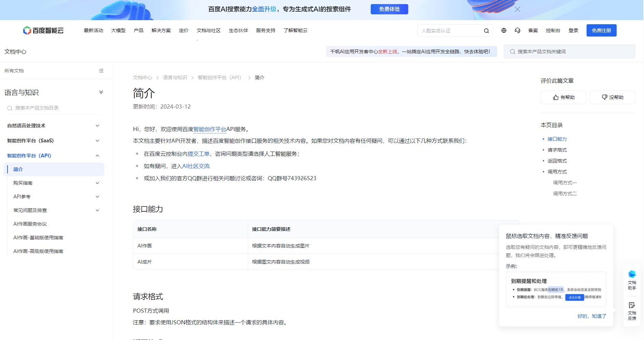Close the top promotional banner
The height and width of the screenshot is (340, 644).
tap(518, 9)
